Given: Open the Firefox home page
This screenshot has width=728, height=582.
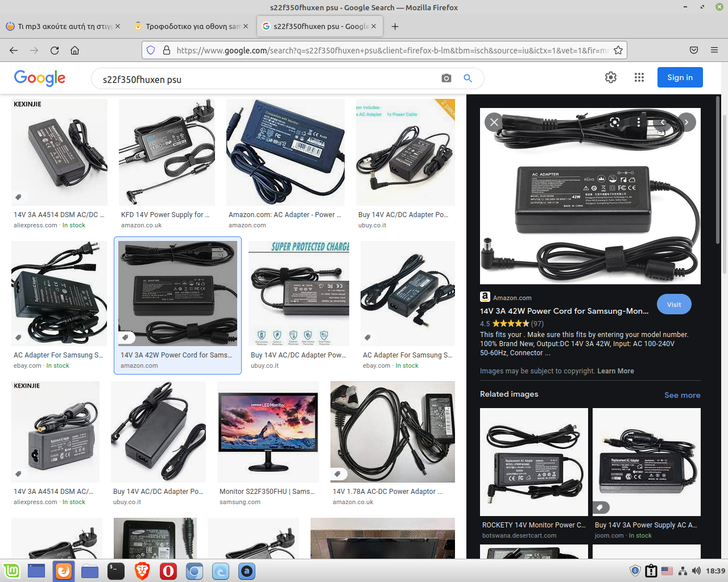Looking at the screenshot, I should [x=75, y=50].
